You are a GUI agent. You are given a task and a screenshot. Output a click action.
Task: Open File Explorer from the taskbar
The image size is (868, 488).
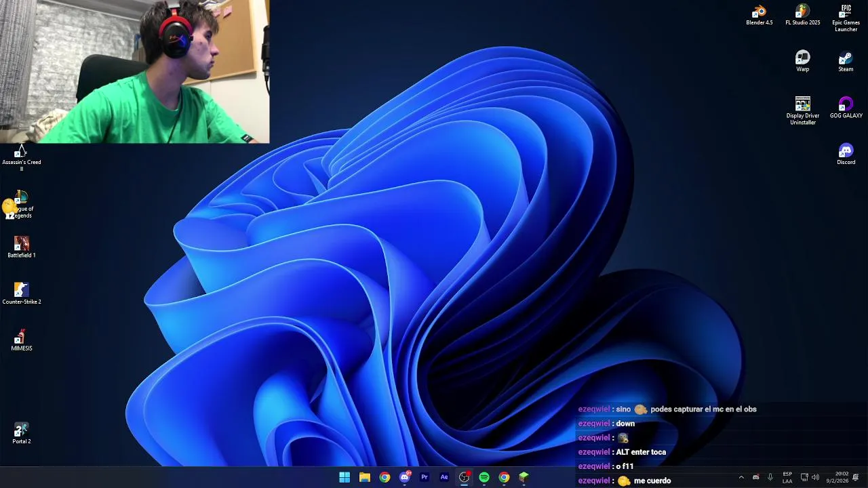(x=364, y=477)
